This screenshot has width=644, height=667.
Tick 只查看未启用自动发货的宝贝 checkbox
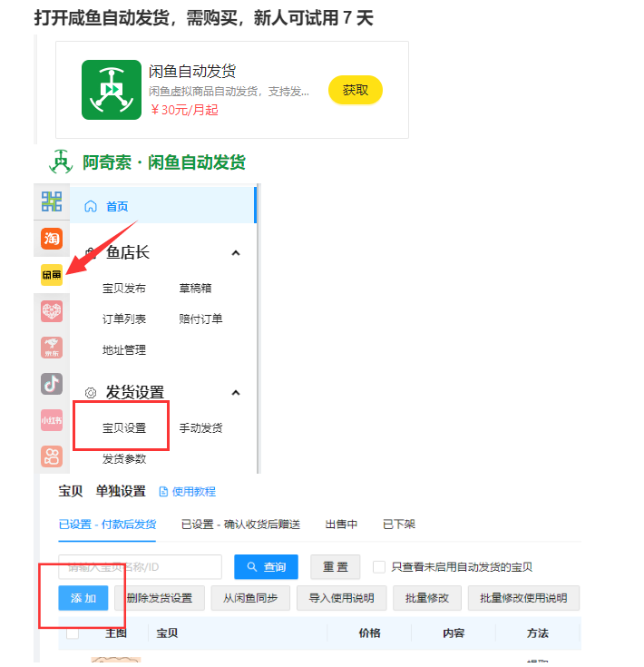[x=379, y=567]
